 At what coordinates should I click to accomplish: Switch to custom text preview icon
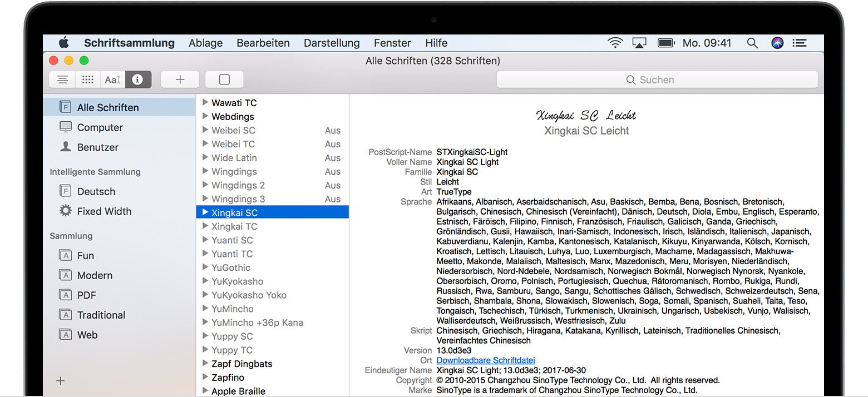(112, 80)
